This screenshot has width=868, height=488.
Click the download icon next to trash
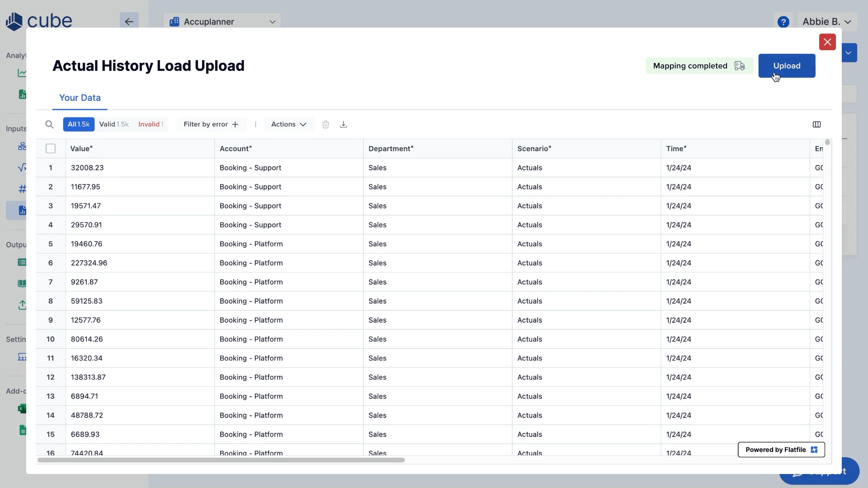[344, 124]
